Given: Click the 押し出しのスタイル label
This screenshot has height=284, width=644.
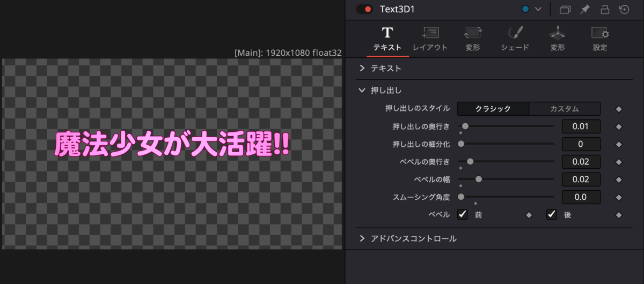Looking at the screenshot, I should click(x=418, y=109).
